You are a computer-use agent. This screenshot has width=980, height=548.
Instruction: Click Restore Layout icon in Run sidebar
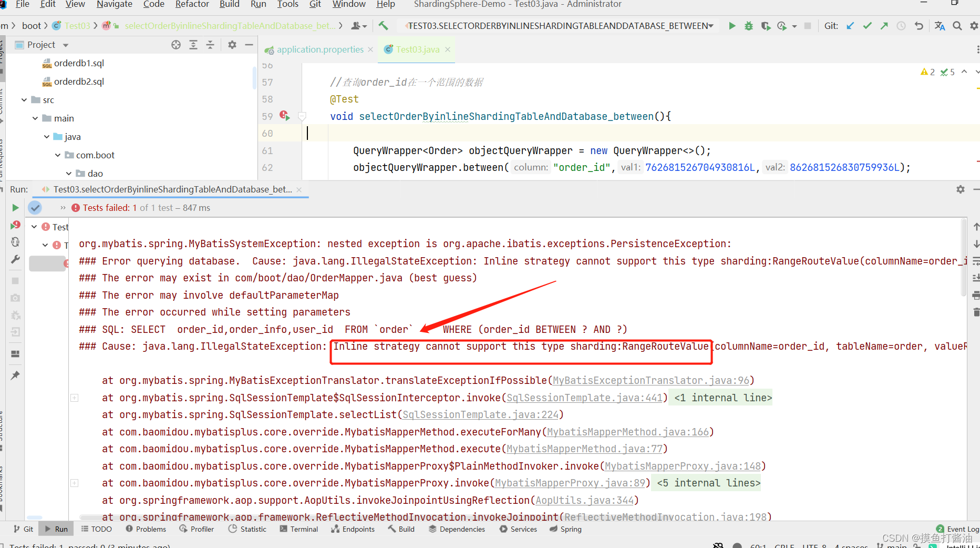click(x=15, y=354)
